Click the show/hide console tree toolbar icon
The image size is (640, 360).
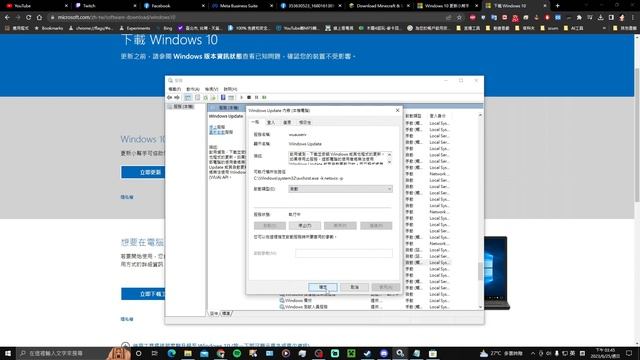click(188, 98)
